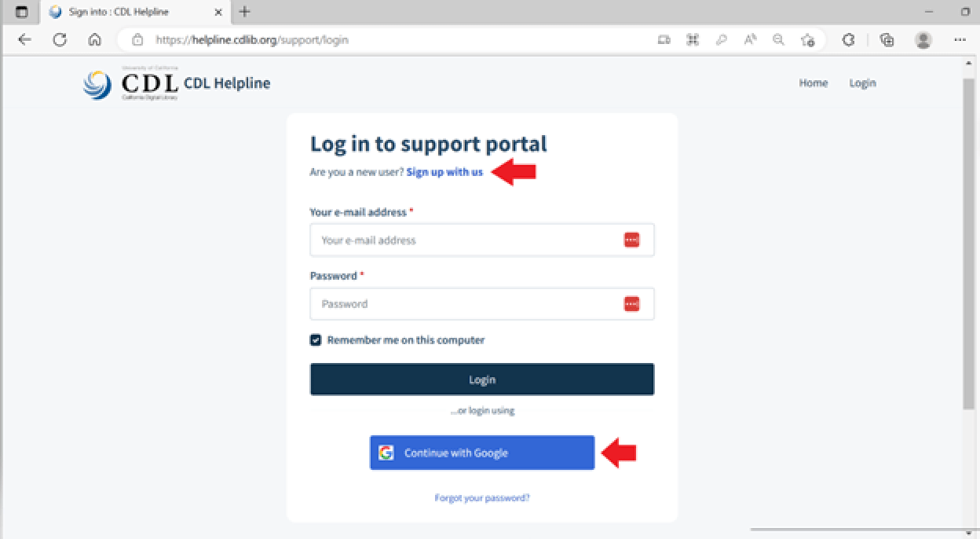Open the Login menu item in the header
Screen dimensions: 980x539
(x=862, y=83)
